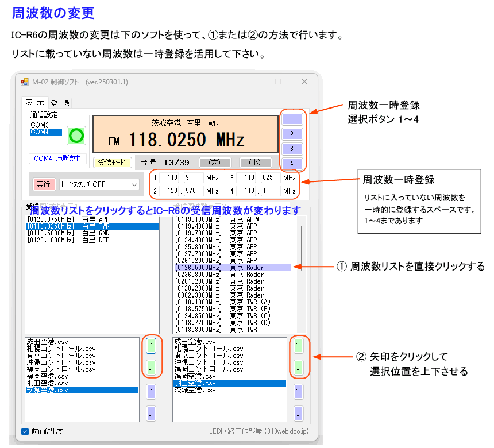The width and height of the screenshot is (494, 448).
Task: Toggle the 前面に出す checkbox
Action: coord(25,431)
